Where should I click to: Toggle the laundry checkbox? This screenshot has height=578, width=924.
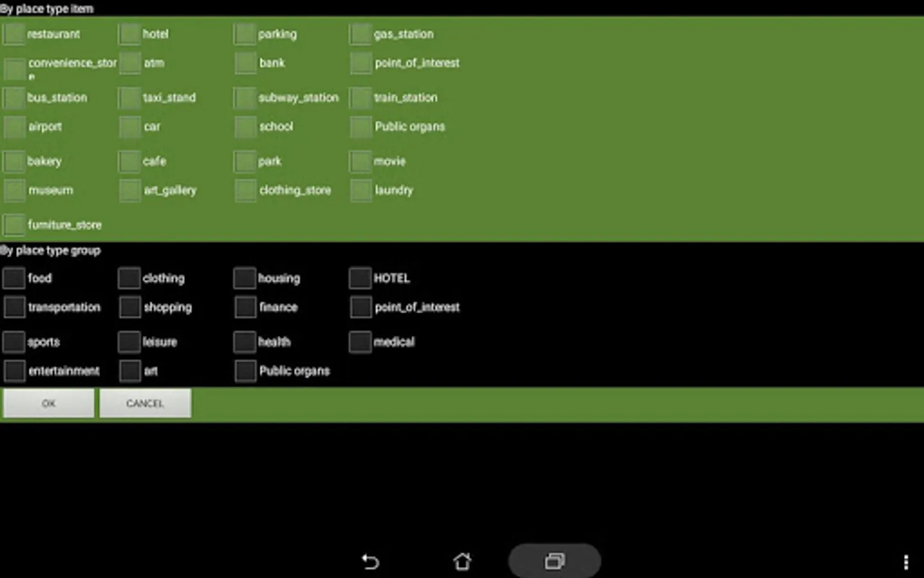361,190
